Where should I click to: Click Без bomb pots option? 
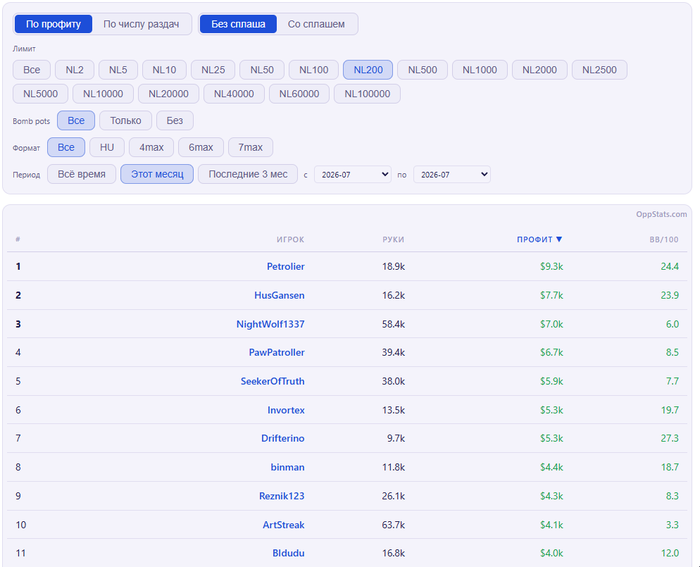point(175,121)
